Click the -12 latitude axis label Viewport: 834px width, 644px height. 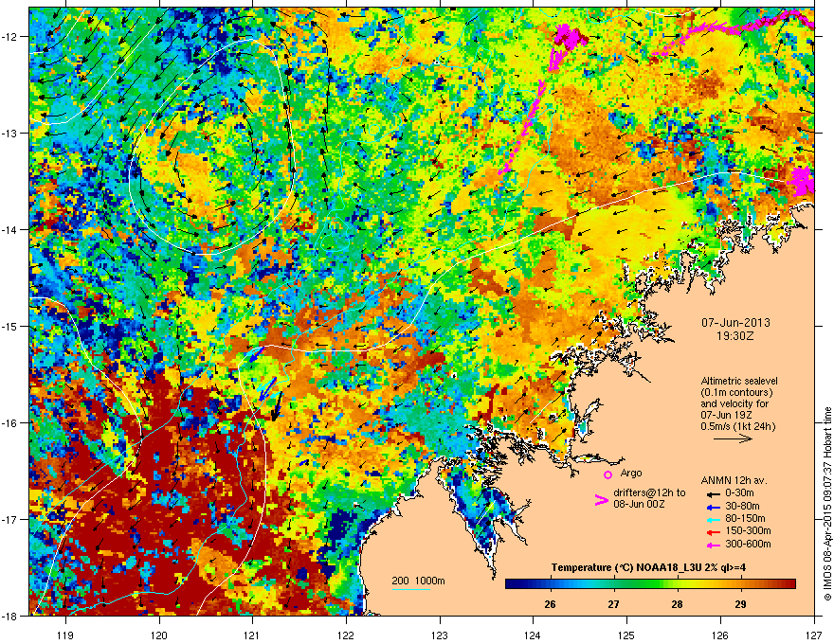(x=10, y=37)
